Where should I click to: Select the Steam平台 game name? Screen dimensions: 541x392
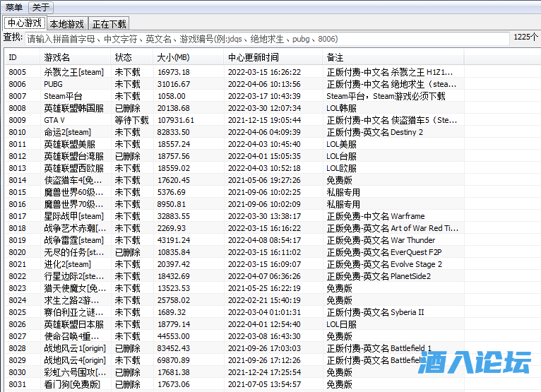tap(63, 96)
